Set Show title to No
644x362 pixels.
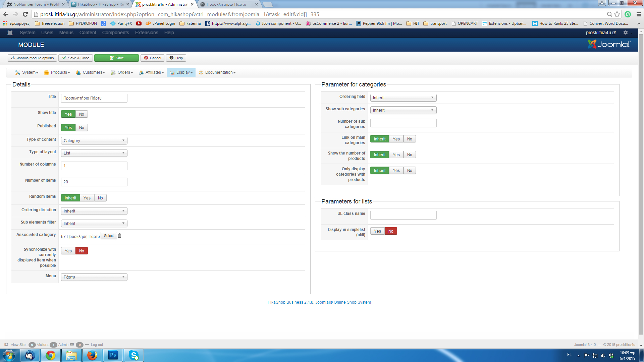point(82,114)
